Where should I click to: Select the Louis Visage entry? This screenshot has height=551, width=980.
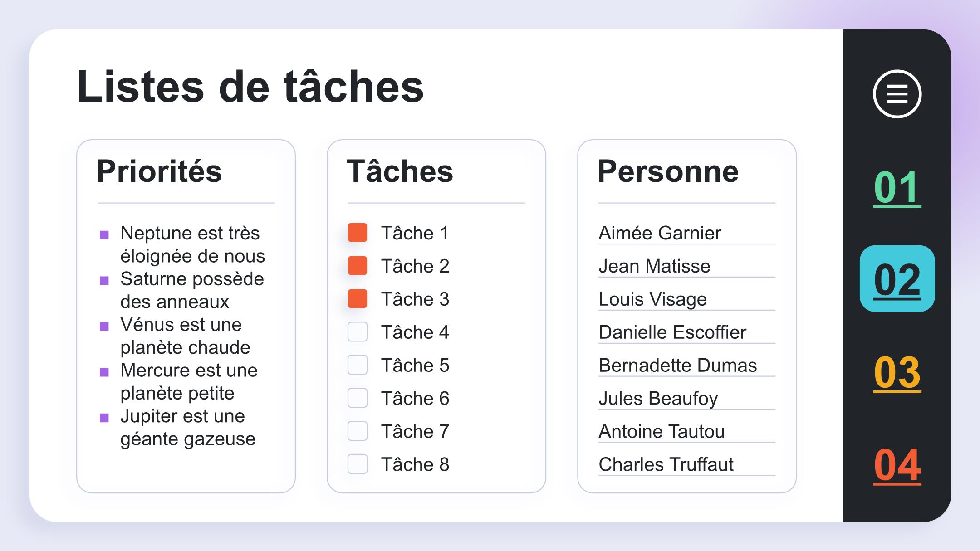[x=687, y=299]
